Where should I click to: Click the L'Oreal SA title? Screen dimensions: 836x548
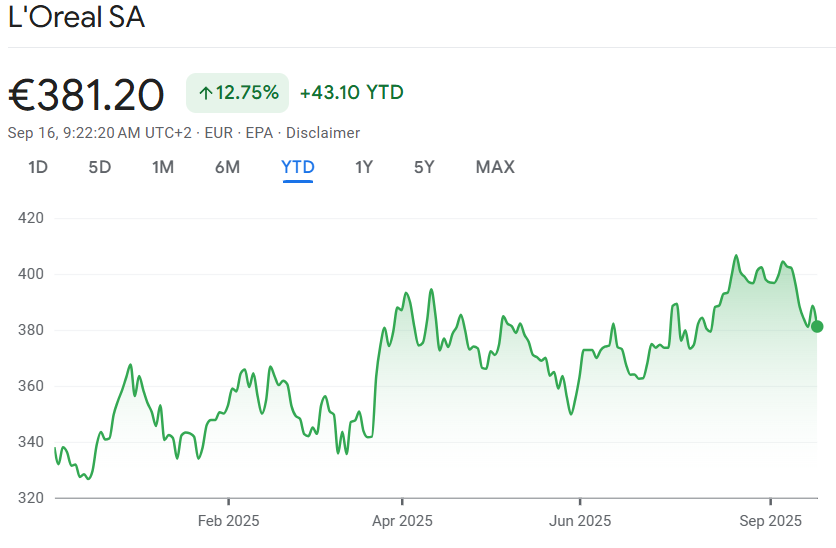point(76,19)
